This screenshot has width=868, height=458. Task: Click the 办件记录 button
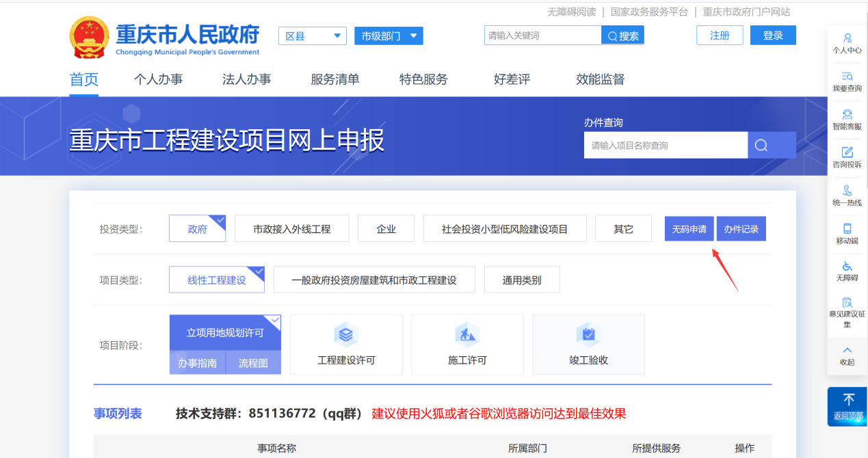click(741, 229)
